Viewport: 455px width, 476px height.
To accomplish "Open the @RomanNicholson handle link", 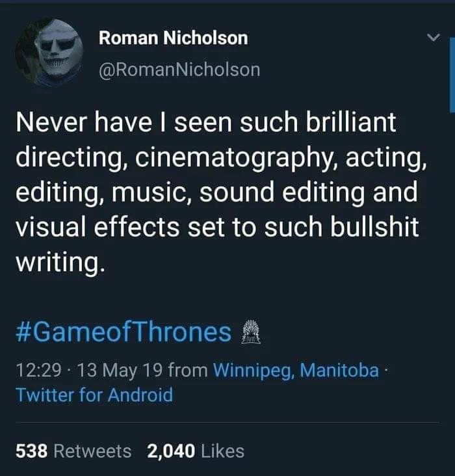I will (179, 69).
